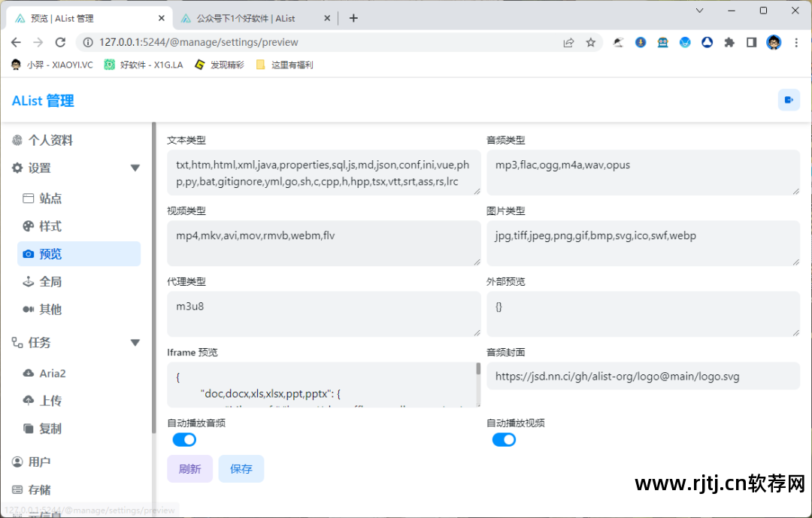Save settings with the 保存 button
Screen dimensions: 812x518
[x=241, y=468]
